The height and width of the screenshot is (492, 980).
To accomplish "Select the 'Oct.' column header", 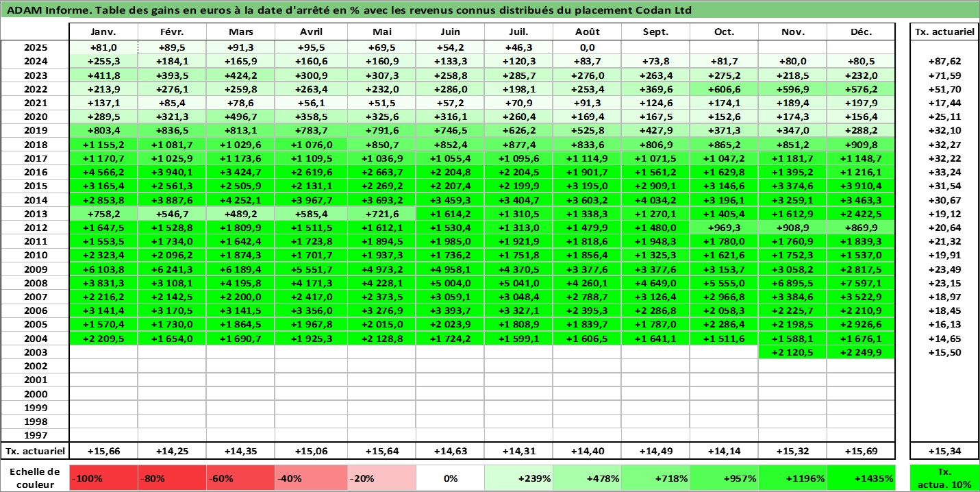I will [724, 32].
